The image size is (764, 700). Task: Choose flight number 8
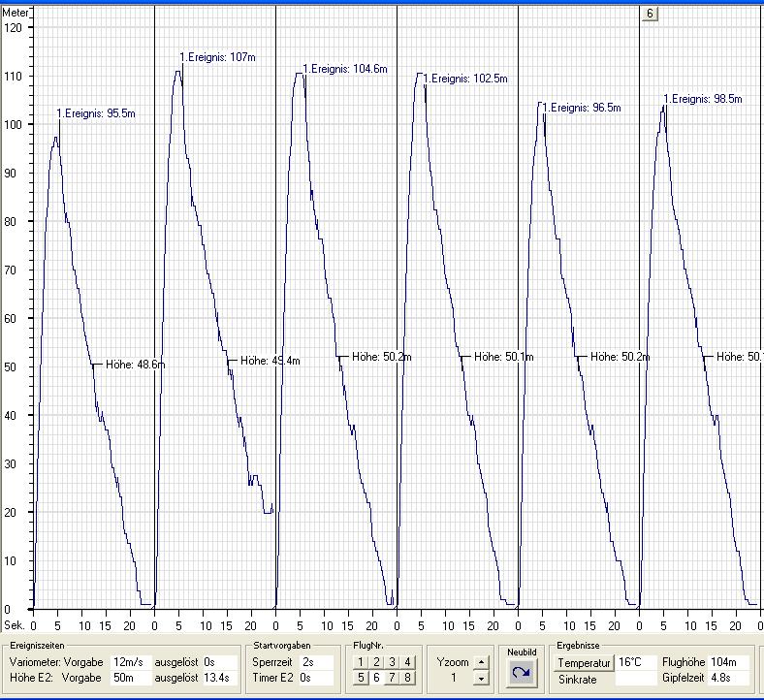[407, 678]
